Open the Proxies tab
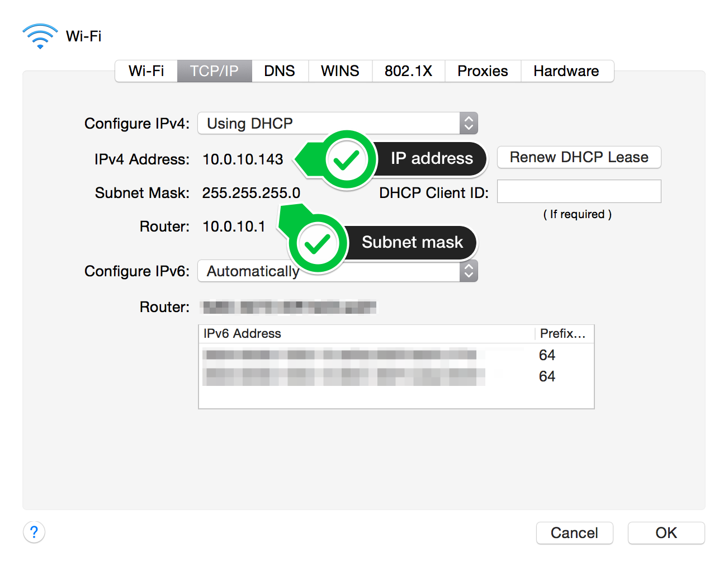The width and height of the screenshot is (728, 566). tap(483, 71)
